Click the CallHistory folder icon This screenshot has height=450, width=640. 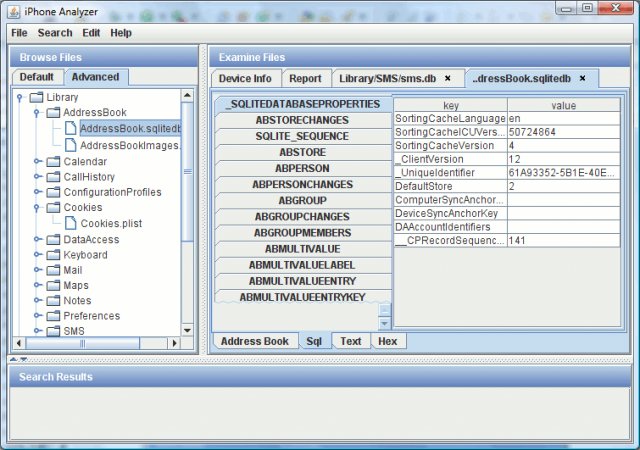[53, 177]
